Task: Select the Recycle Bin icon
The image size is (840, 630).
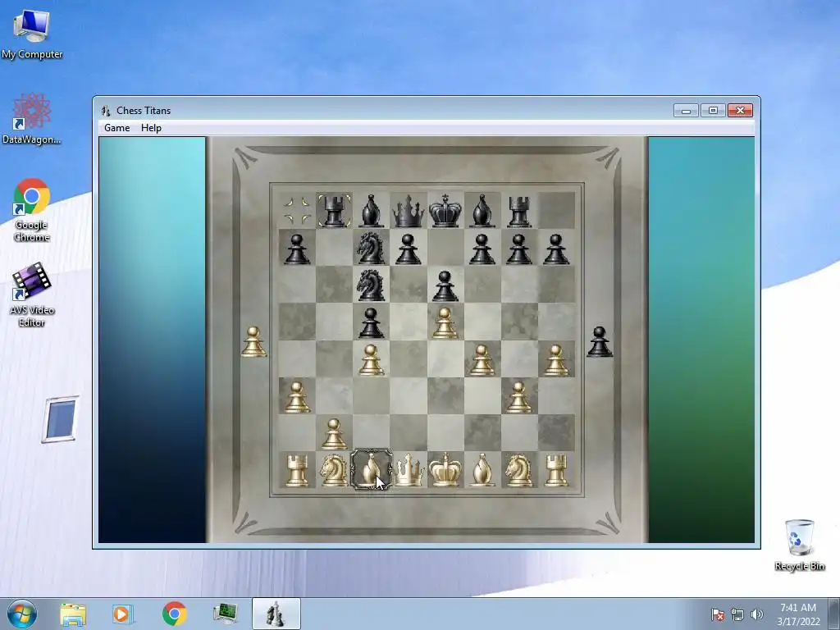Action: [x=799, y=545]
